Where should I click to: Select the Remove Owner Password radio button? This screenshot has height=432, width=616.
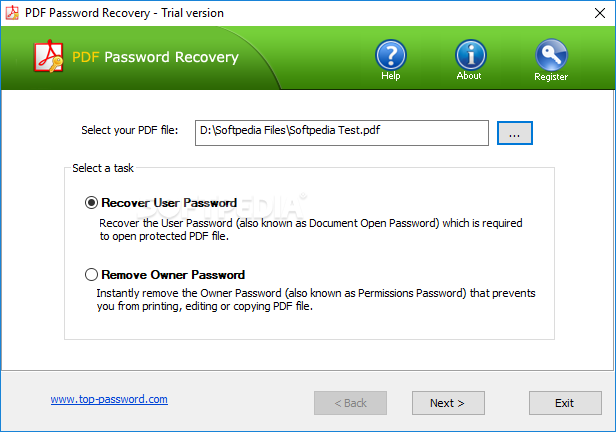[x=91, y=275]
